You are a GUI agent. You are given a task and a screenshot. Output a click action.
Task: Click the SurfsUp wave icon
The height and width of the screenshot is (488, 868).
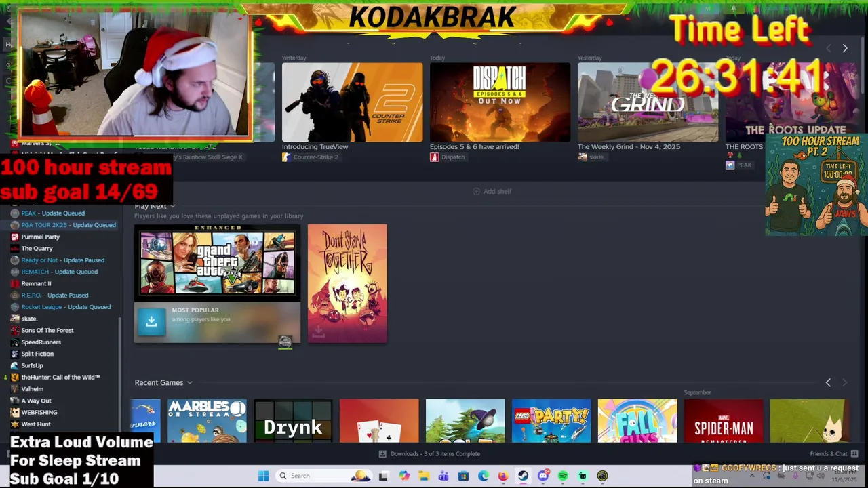tap(15, 365)
